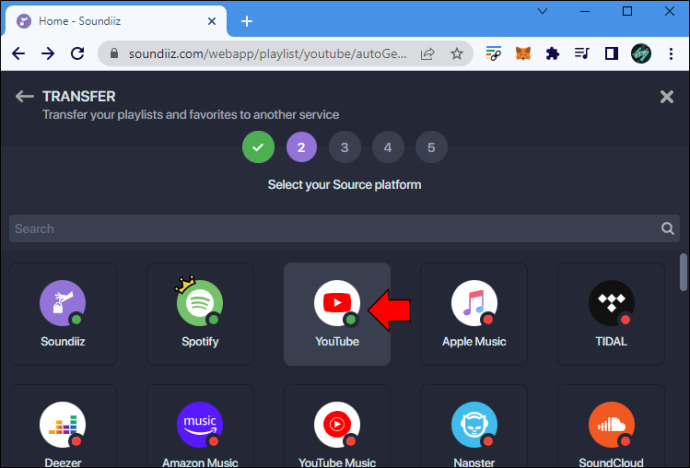
Task: Open the browser extensions puzzle menu
Action: click(x=552, y=54)
